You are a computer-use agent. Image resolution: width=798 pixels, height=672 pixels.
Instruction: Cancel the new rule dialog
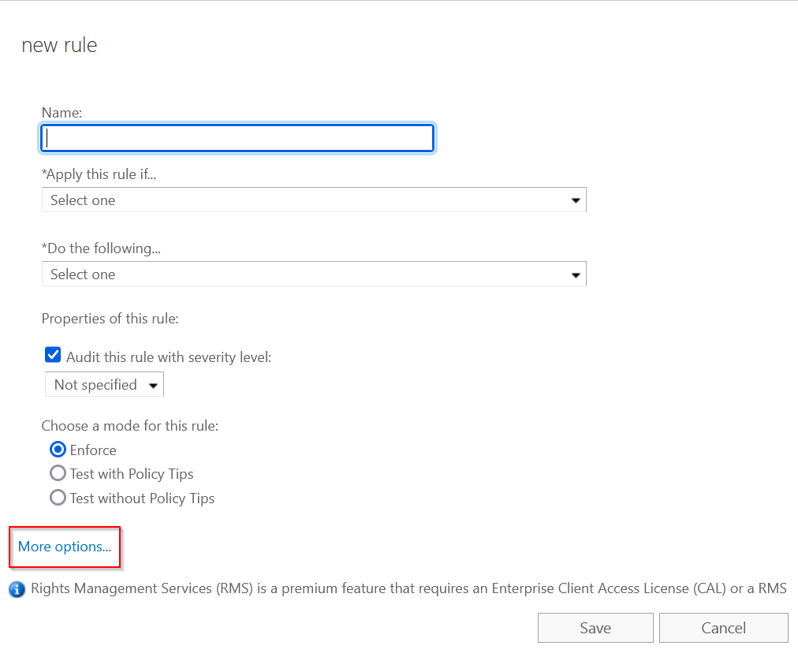pyautogui.click(x=723, y=628)
